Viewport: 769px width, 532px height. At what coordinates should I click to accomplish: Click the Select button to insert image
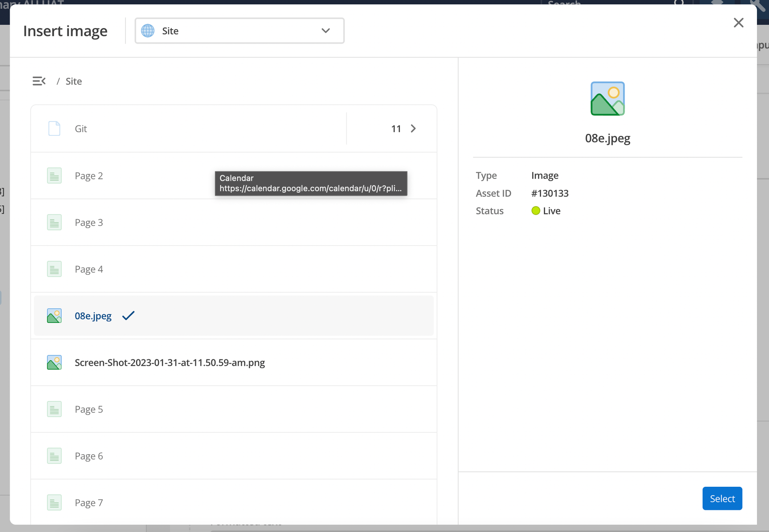722,498
